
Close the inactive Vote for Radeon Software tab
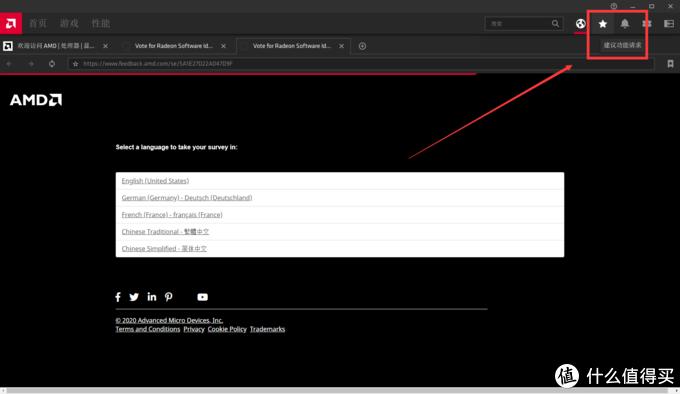click(x=223, y=46)
